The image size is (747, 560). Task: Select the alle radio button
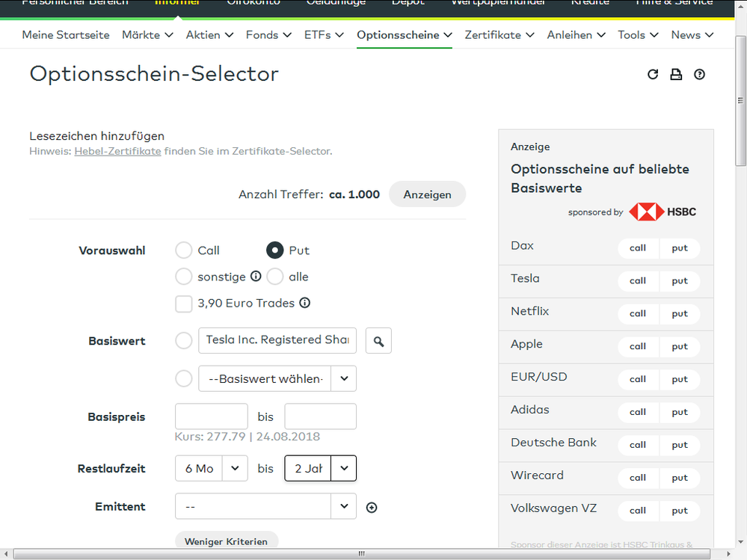[274, 276]
